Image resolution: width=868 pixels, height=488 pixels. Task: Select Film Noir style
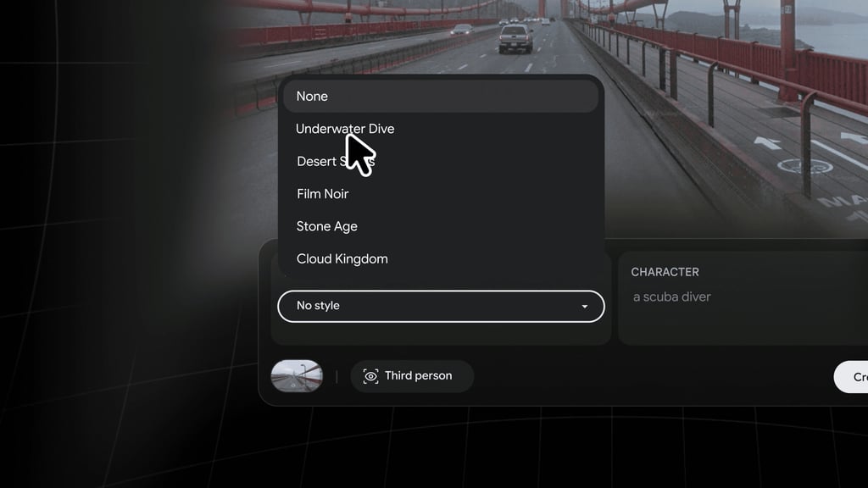click(441, 194)
